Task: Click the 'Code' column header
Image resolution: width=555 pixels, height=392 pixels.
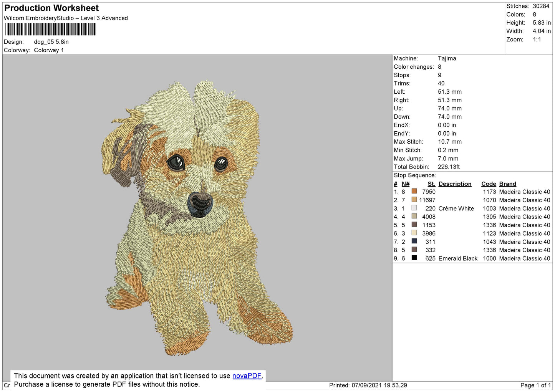Action: pos(489,184)
